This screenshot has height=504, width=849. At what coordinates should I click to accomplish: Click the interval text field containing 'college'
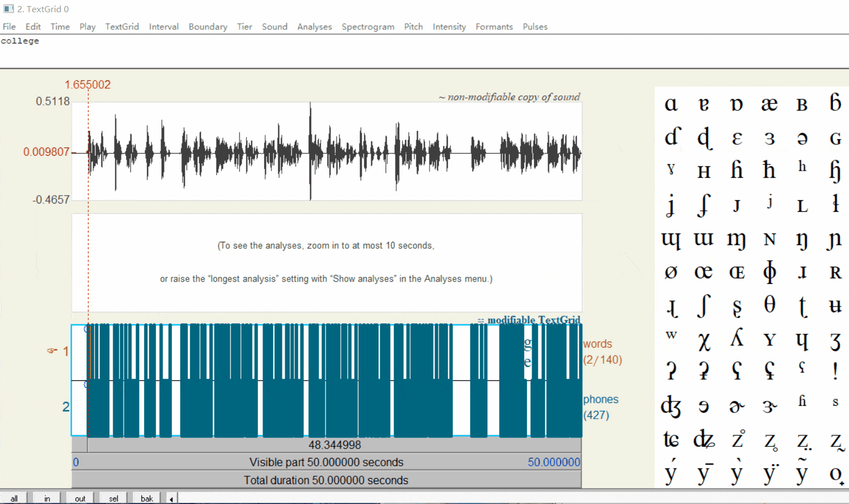(x=424, y=51)
